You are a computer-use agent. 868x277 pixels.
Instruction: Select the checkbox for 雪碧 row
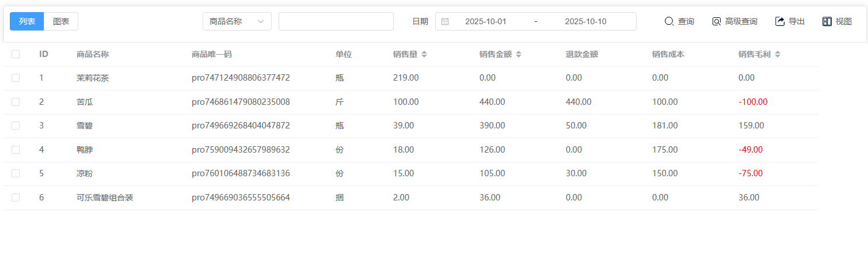point(16,126)
